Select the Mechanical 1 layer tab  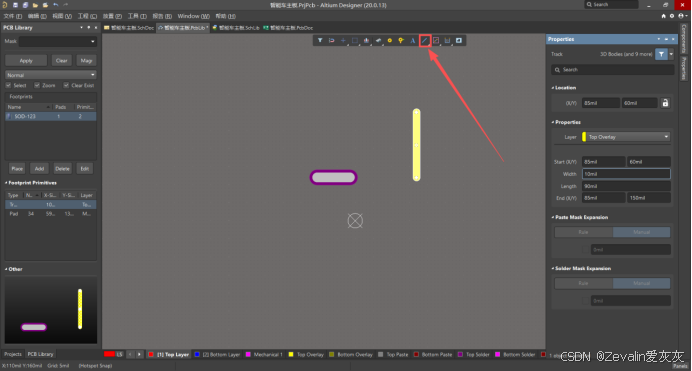(x=264, y=354)
